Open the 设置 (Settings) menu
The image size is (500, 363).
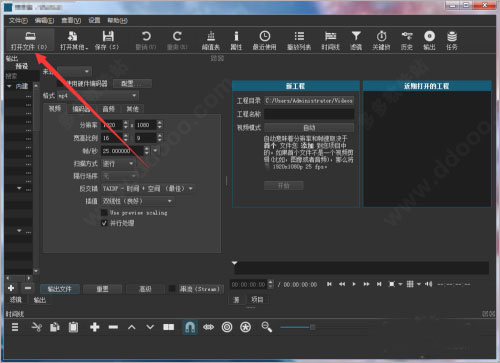(94, 21)
